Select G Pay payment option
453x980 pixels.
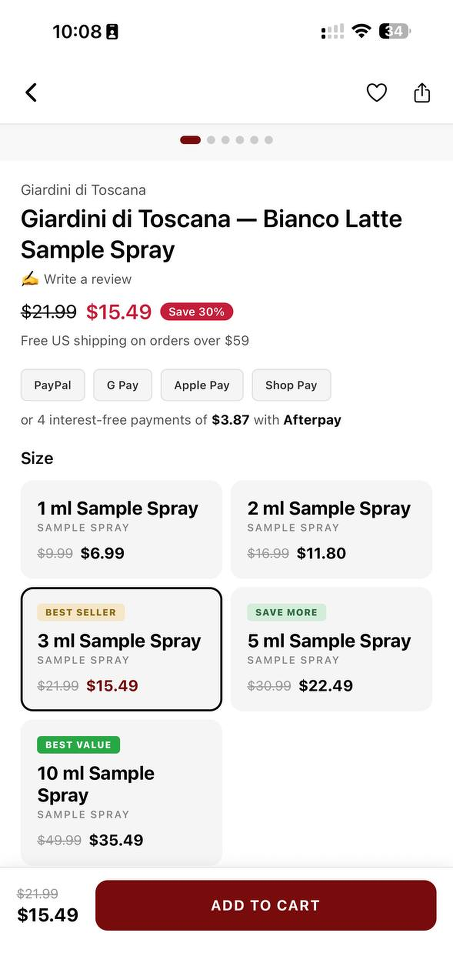[x=122, y=385]
